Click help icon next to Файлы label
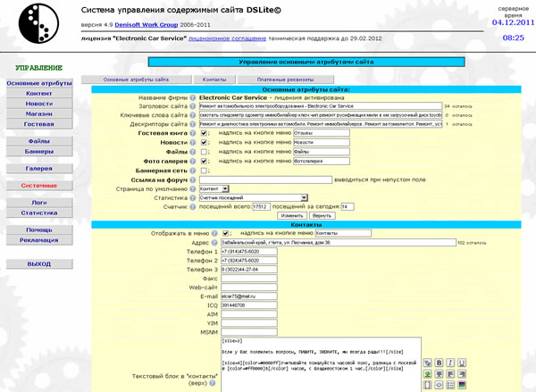This screenshot has width=536, height=392. (x=193, y=152)
